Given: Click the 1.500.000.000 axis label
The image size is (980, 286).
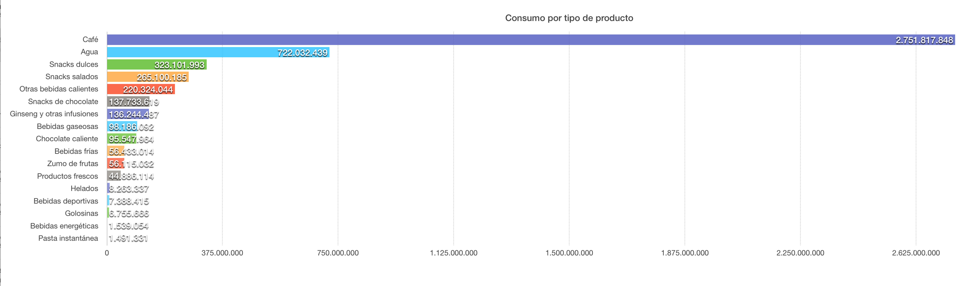Looking at the screenshot, I should [569, 253].
